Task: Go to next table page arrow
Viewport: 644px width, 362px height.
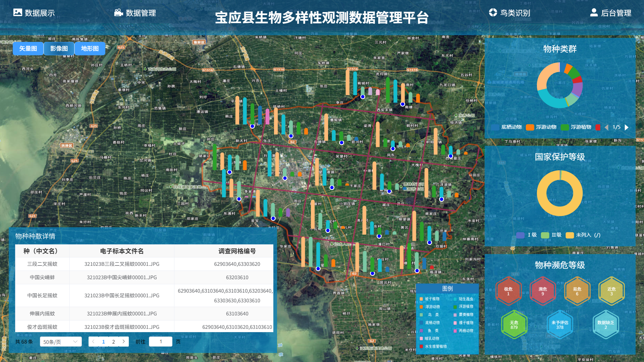Action: tap(124, 342)
